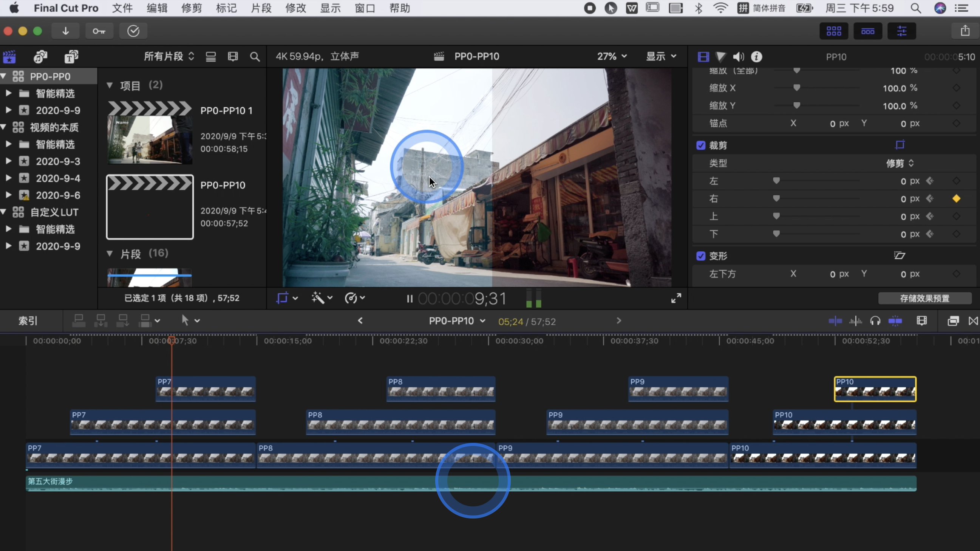Screen dimensions: 980x551
Task: Uncheck the 变形 (distort) checkbox
Action: pos(701,256)
